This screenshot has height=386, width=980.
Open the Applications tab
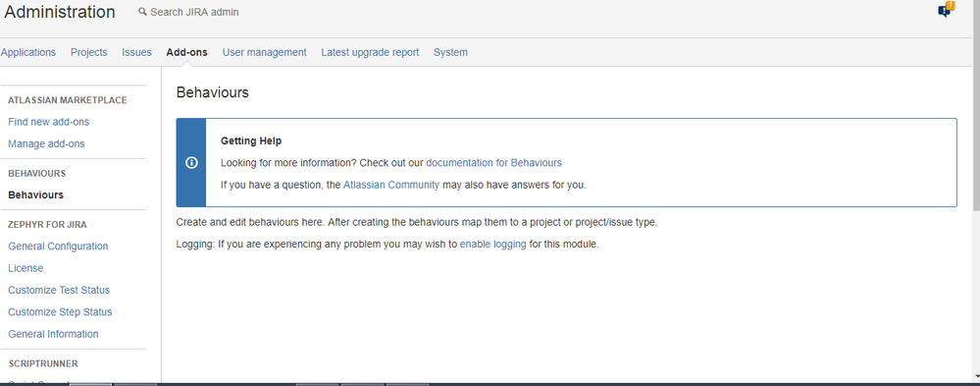(28, 53)
